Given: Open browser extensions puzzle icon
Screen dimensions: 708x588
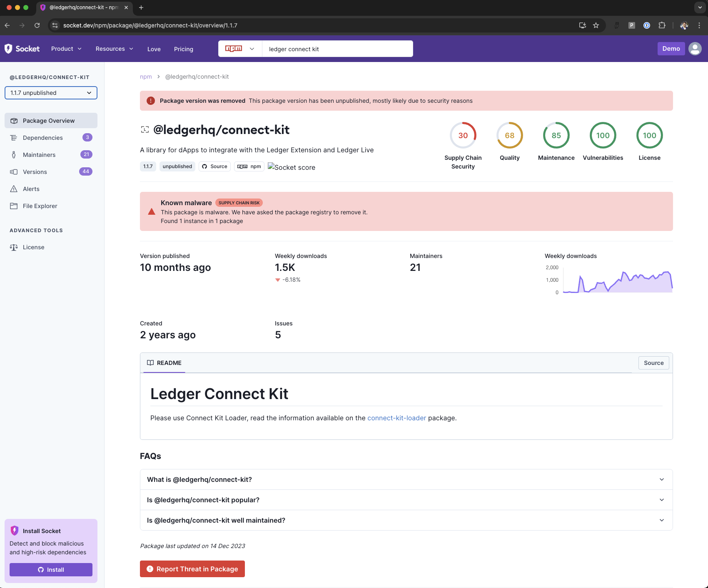Looking at the screenshot, I should pos(662,25).
